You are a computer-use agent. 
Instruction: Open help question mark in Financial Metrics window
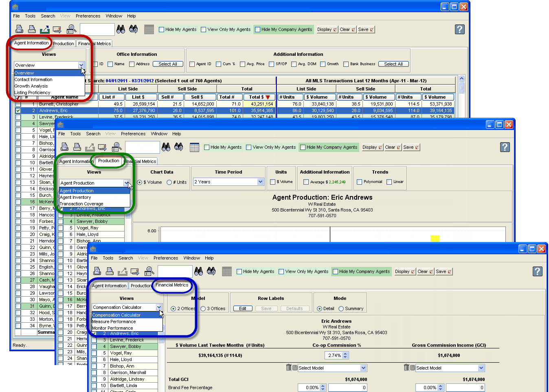click(538, 271)
